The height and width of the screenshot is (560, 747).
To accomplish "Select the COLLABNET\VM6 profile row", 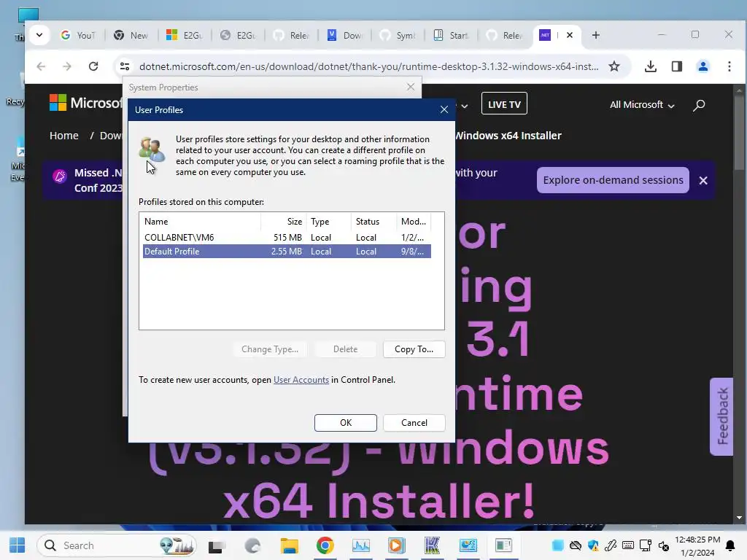I will tap(287, 238).
